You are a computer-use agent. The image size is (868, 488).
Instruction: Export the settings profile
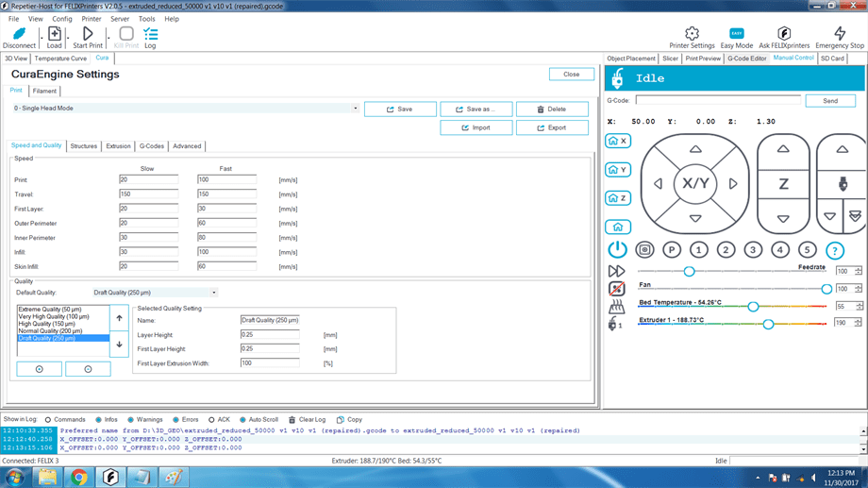tap(552, 127)
